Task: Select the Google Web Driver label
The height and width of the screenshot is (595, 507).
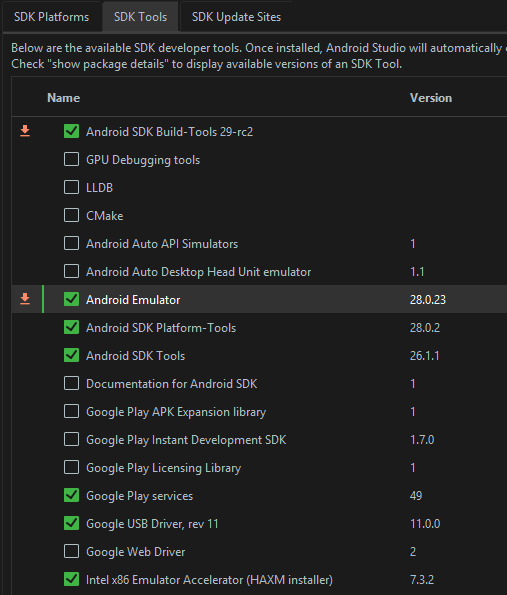Action: point(135,552)
